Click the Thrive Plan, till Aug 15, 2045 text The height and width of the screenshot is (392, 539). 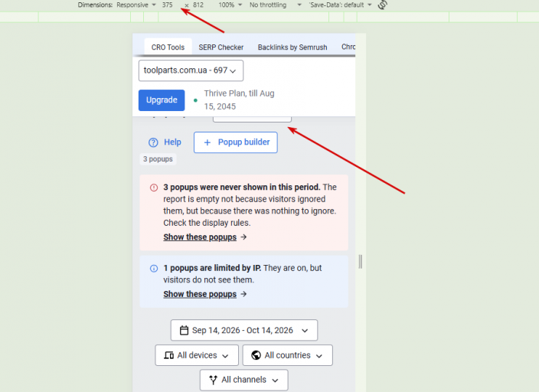pos(239,100)
